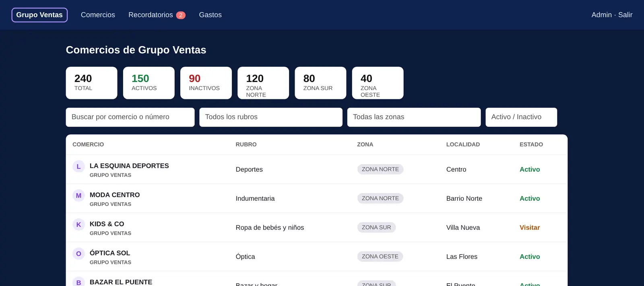
Task: Click Activo status for La Esquina Deportes
Action: [x=530, y=169]
